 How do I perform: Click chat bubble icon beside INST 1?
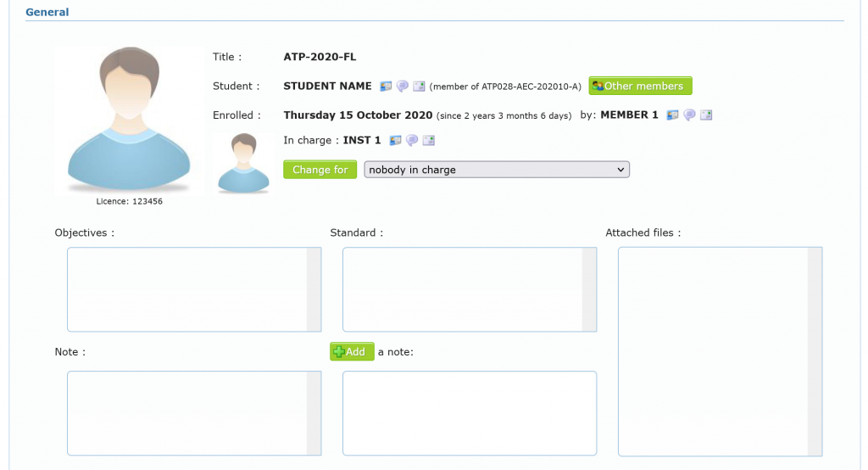[x=412, y=140]
